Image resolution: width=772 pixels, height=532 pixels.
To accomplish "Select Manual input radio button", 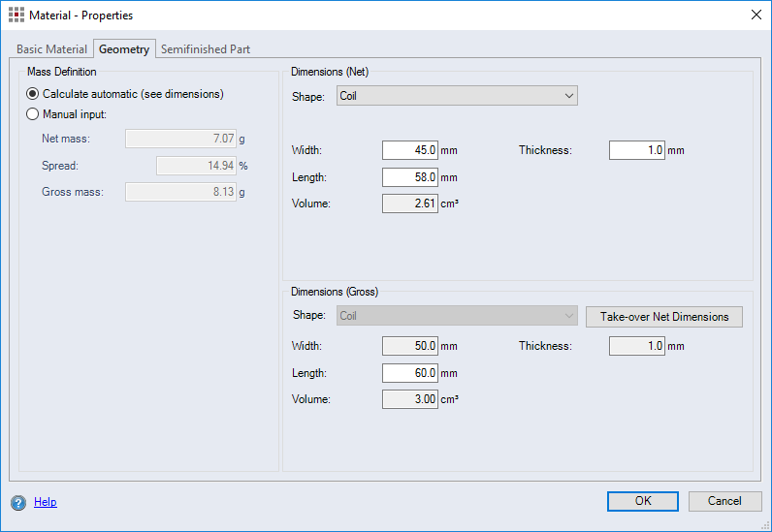I will tap(33, 114).
